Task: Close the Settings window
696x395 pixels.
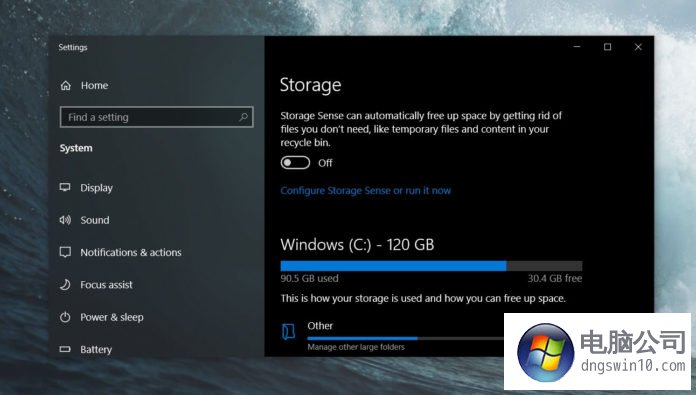Action: 638,47
